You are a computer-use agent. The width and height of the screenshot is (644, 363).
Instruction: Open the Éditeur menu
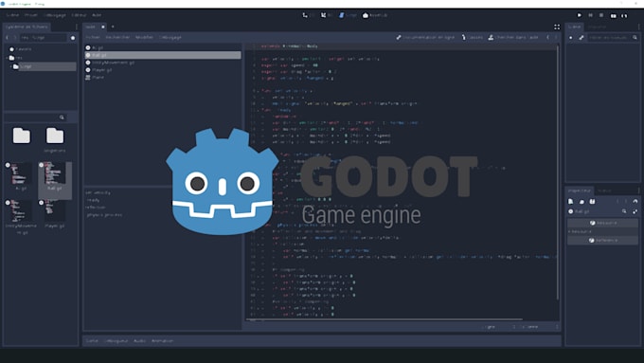pos(79,15)
